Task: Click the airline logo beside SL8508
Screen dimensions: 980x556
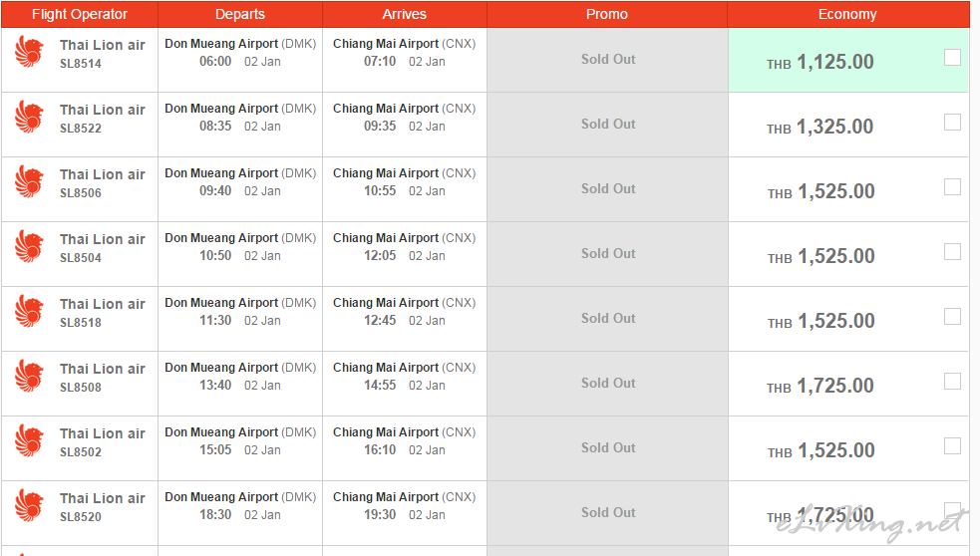Action: tap(30, 376)
